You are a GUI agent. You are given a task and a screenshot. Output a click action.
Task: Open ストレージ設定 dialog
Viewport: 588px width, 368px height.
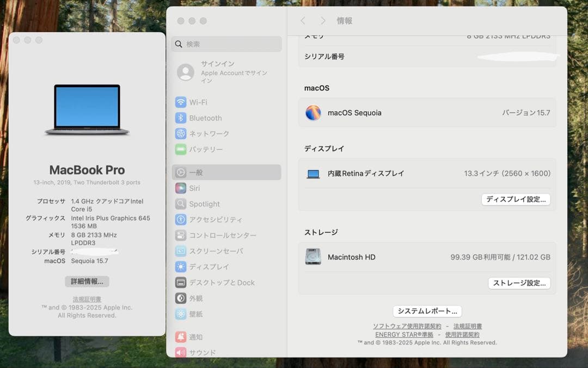pyautogui.click(x=519, y=283)
